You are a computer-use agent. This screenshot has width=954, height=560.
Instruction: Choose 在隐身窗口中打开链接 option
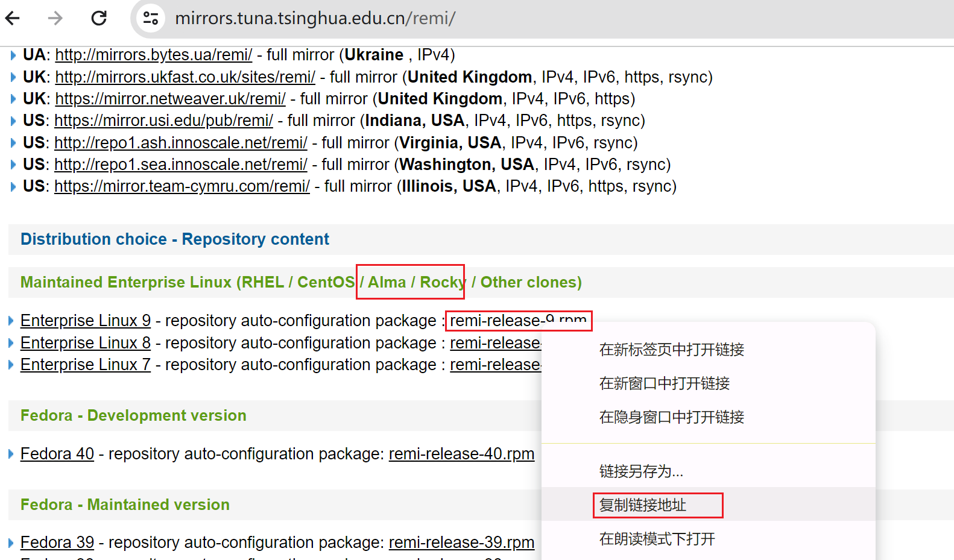(x=671, y=417)
